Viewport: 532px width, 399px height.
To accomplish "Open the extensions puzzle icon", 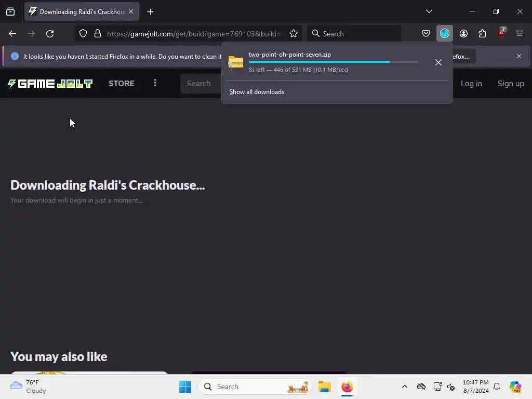I will click(x=482, y=34).
